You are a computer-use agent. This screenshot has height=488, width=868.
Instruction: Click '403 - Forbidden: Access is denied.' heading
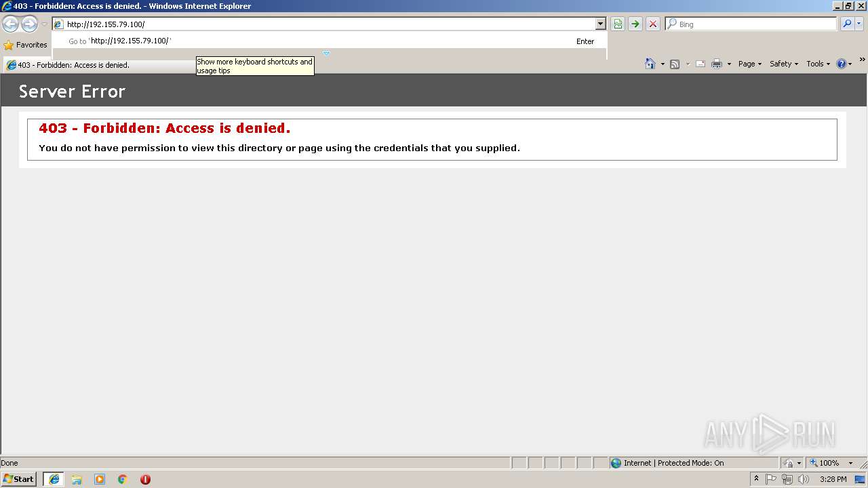164,128
